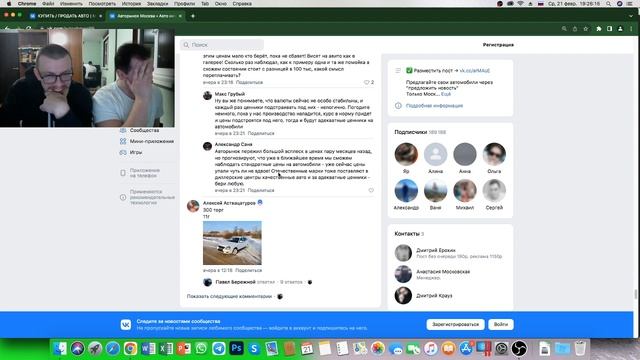Open Finder from the dock
The height and width of the screenshot is (360, 640).
[x=60, y=348]
